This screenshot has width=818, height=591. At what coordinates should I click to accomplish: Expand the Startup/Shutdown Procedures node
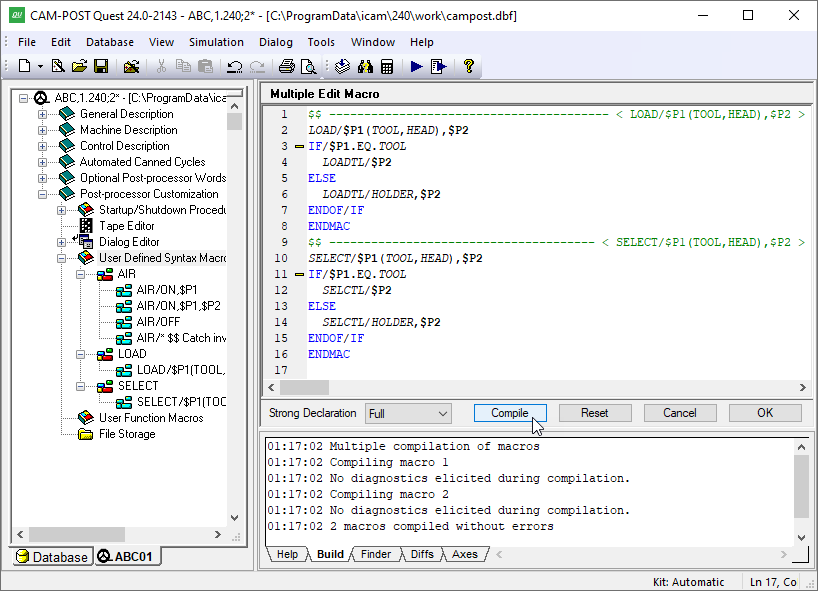[x=62, y=211]
